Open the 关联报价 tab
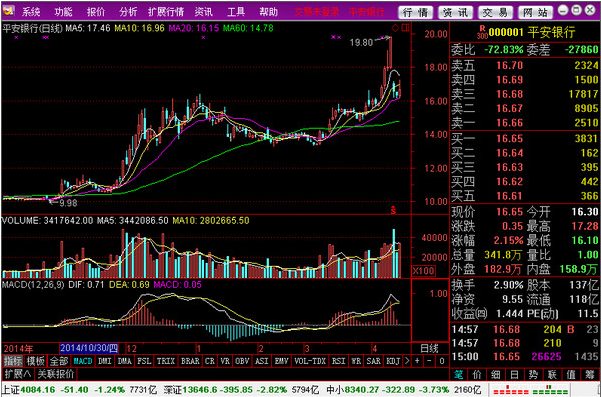 click(56, 374)
